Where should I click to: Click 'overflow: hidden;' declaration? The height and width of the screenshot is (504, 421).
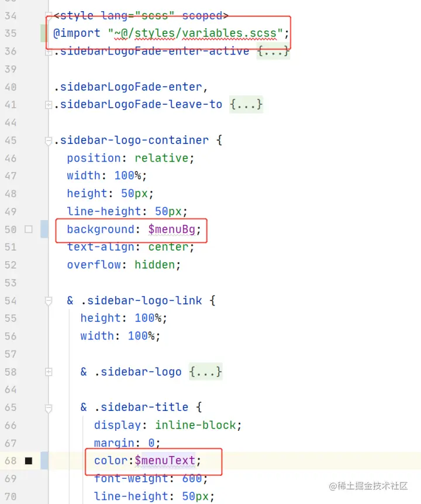[x=123, y=265]
